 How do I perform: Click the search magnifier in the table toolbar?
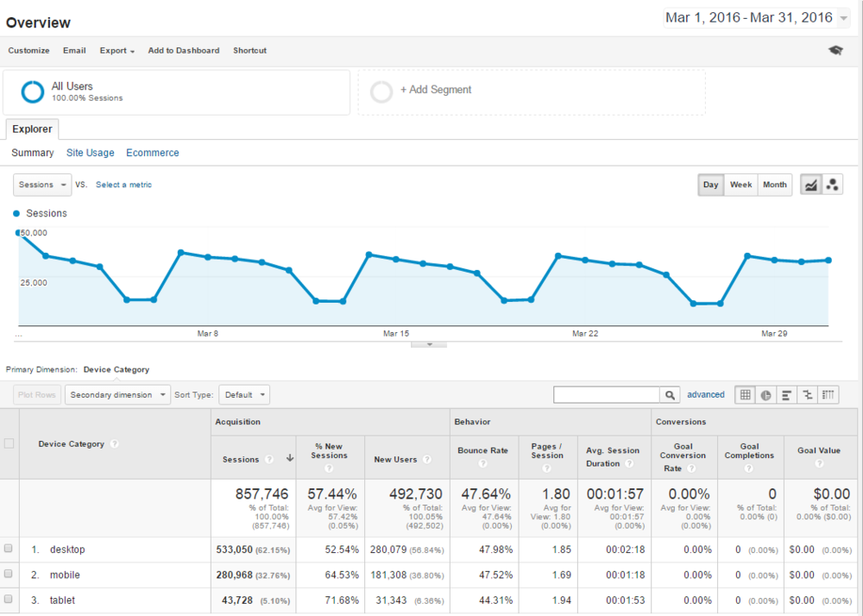click(671, 394)
